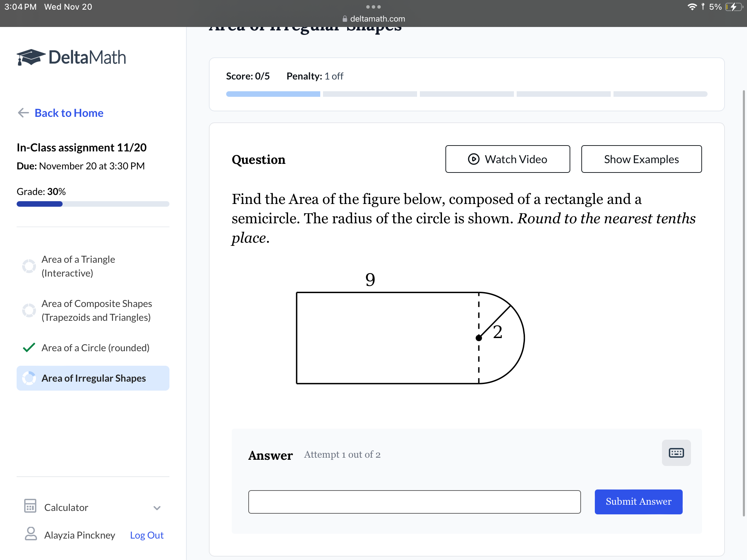The height and width of the screenshot is (560, 747).
Task: Select Area of Irregular Shapes menu item
Action: [93, 378]
